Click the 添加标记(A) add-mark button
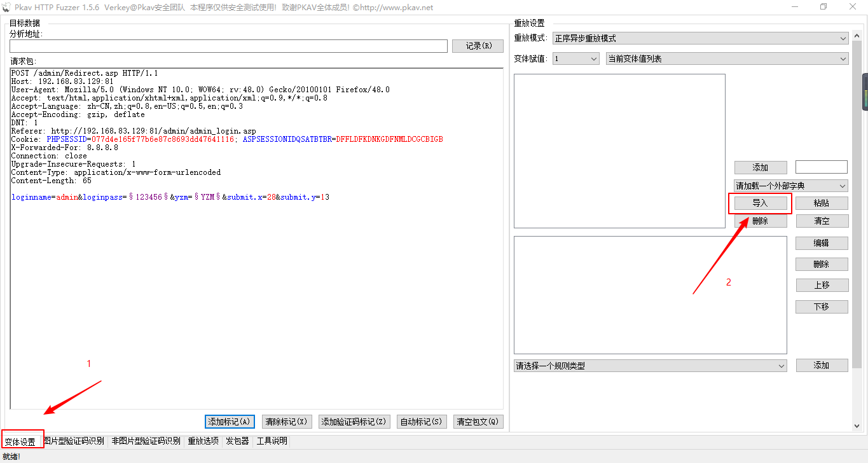 [230, 421]
